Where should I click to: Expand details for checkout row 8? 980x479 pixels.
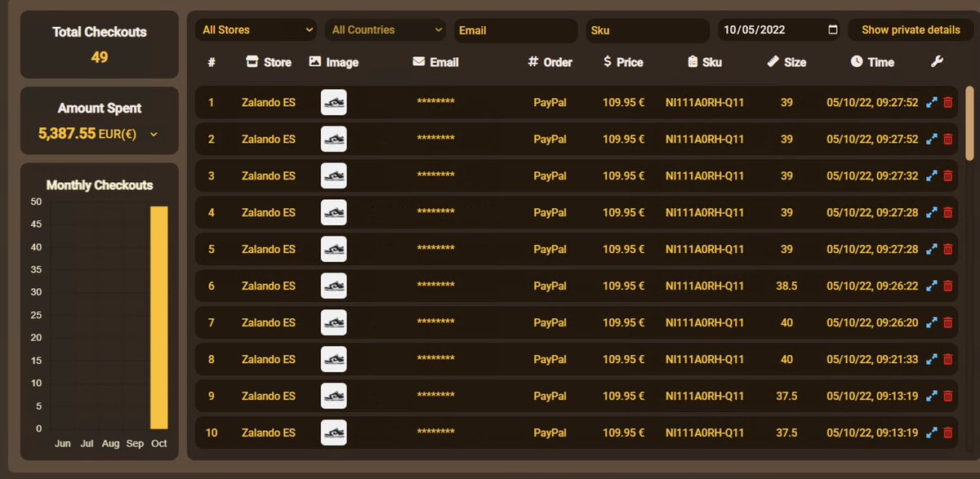click(932, 360)
